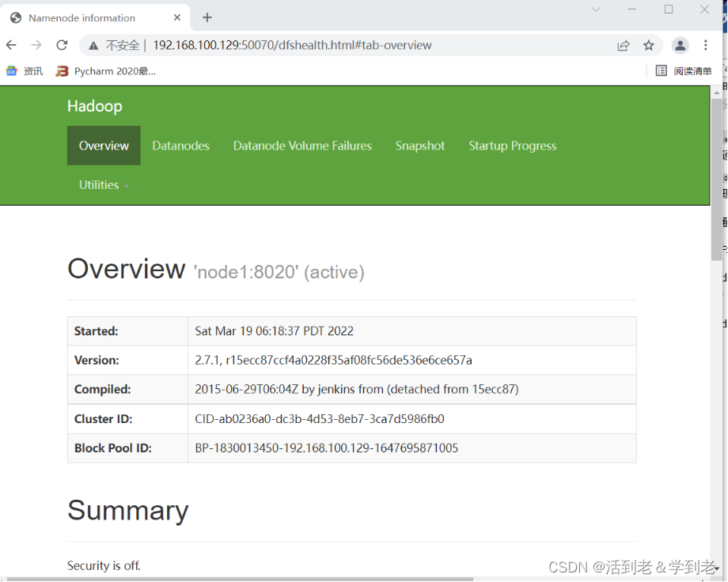
Task: Click the Version value '2.7.1, r15ecc87...'
Action: (333, 360)
